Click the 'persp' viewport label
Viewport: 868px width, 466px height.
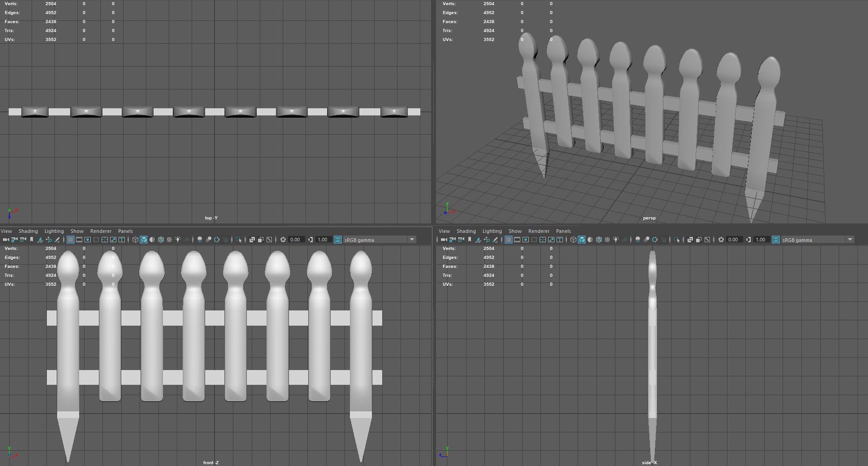pyautogui.click(x=649, y=218)
